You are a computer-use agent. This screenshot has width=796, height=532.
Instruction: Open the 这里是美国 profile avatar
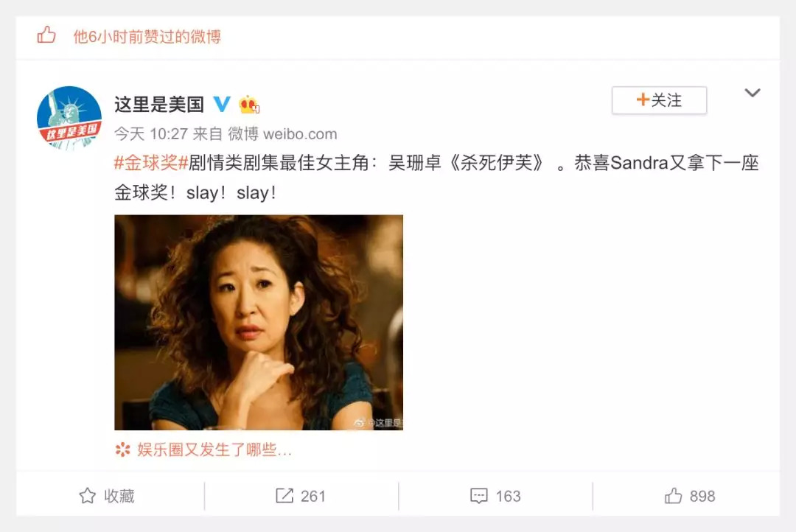[x=69, y=118]
